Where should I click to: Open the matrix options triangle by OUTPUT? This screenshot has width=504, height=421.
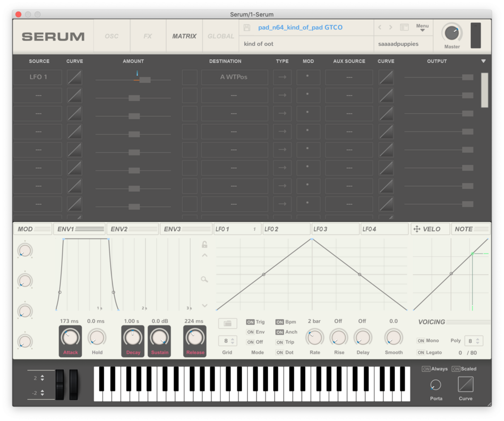tap(483, 61)
